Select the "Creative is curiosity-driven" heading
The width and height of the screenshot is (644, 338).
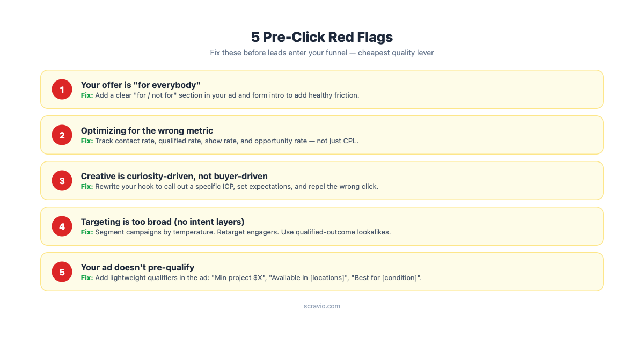point(174,176)
